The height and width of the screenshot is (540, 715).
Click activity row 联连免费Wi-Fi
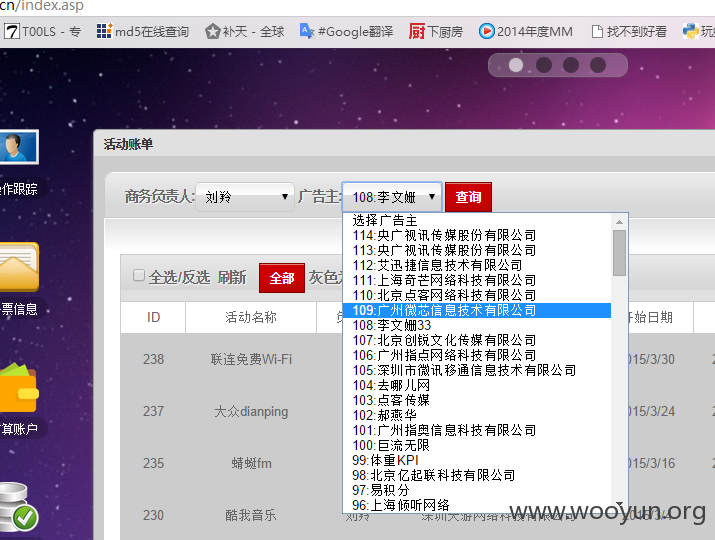251,359
